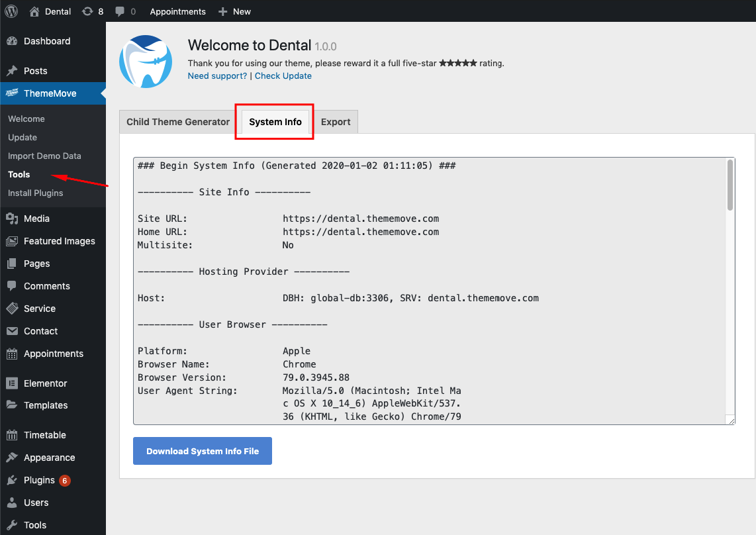This screenshot has height=535, width=756.
Task: Open the updates icon showing 8
Action: [x=87, y=11]
